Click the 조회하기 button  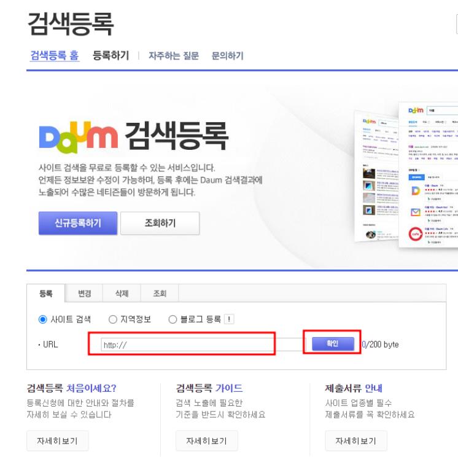coord(160,223)
